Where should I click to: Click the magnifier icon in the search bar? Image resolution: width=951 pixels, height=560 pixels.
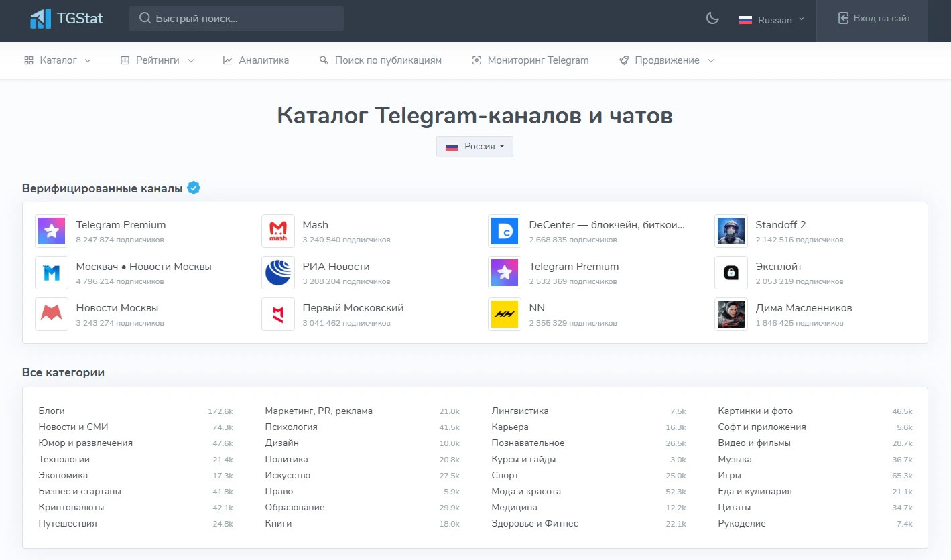tap(143, 18)
